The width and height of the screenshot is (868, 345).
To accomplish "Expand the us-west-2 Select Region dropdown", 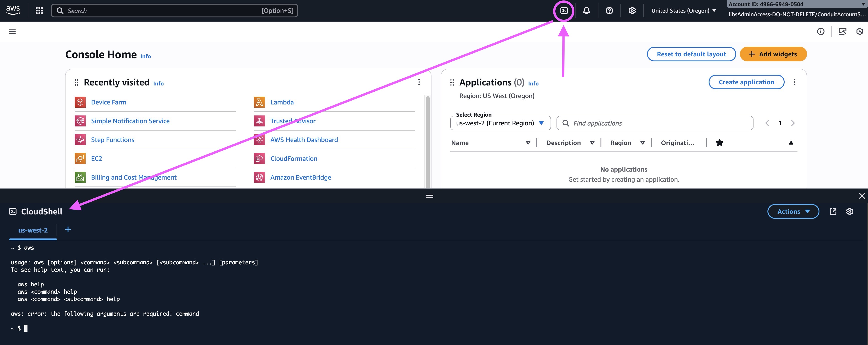I will (x=500, y=123).
